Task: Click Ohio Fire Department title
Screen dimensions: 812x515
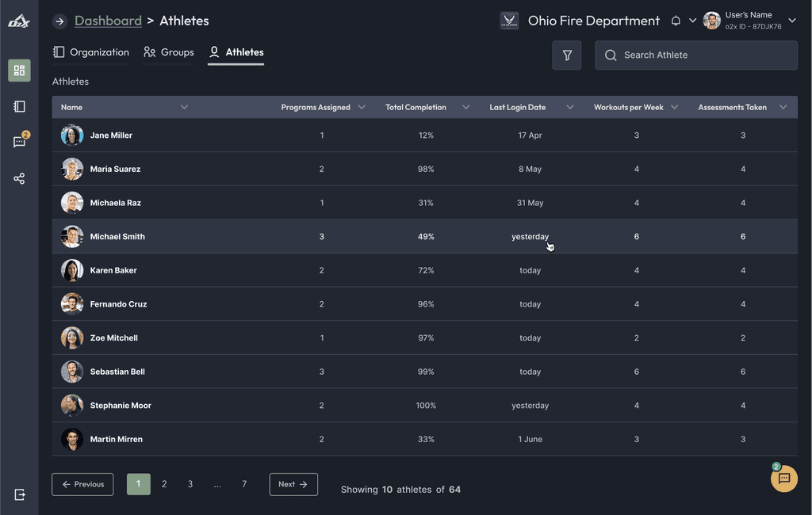Action: [593, 21]
